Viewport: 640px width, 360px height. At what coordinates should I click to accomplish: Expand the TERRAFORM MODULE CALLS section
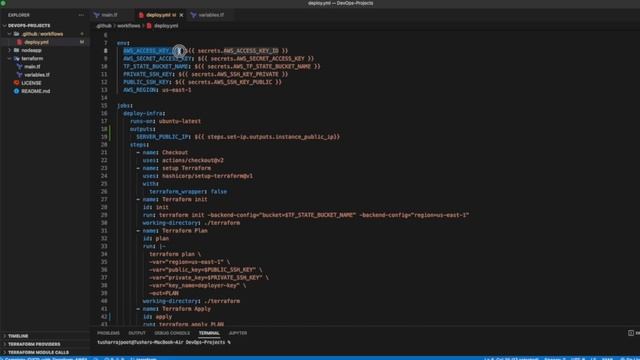click(38, 352)
